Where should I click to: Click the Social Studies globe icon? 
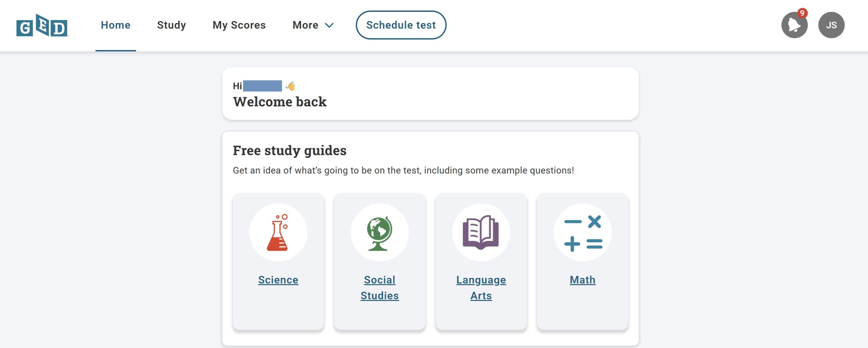tap(379, 232)
